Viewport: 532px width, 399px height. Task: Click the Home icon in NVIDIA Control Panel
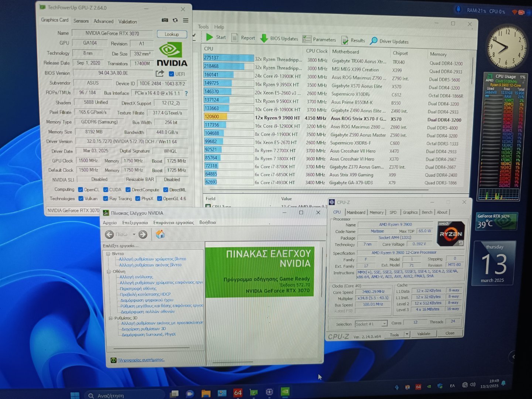click(160, 234)
